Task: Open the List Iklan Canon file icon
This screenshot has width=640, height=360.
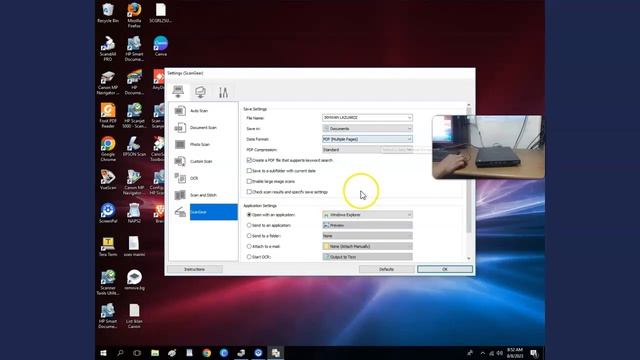Action: [x=134, y=316]
